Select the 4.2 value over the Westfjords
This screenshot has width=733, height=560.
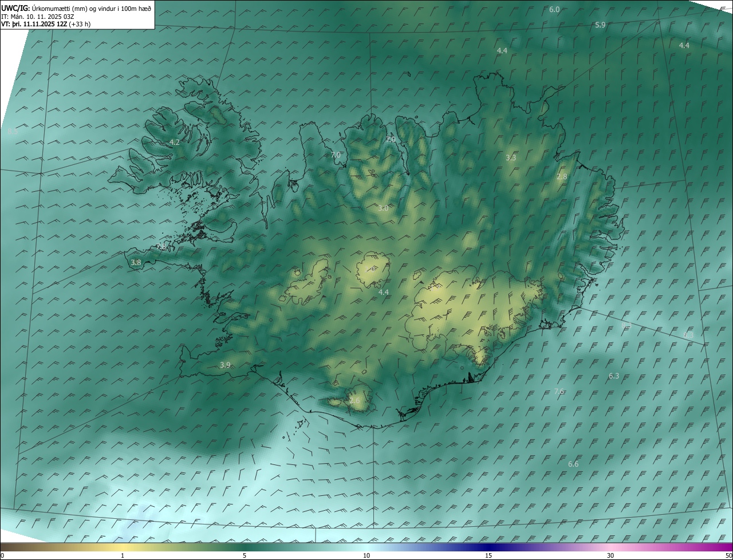pos(175,142)
